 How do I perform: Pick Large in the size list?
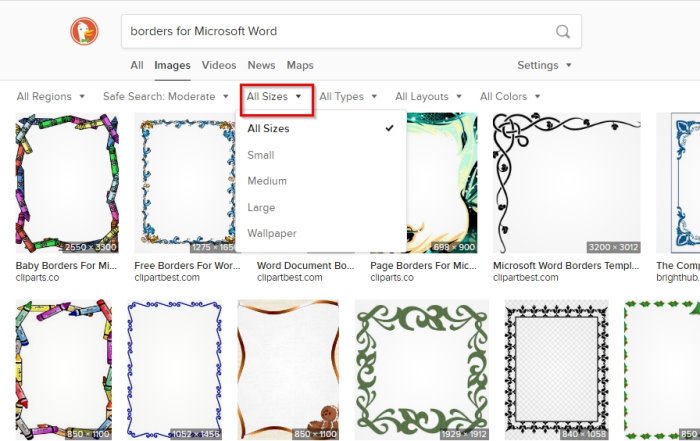pyautogui.click(x=261, y=207)
